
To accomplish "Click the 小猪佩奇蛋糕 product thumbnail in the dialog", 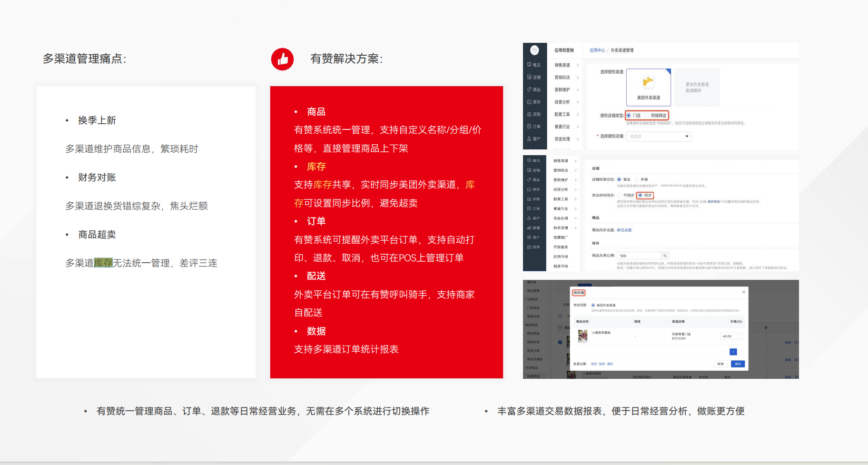I will 582,336.
